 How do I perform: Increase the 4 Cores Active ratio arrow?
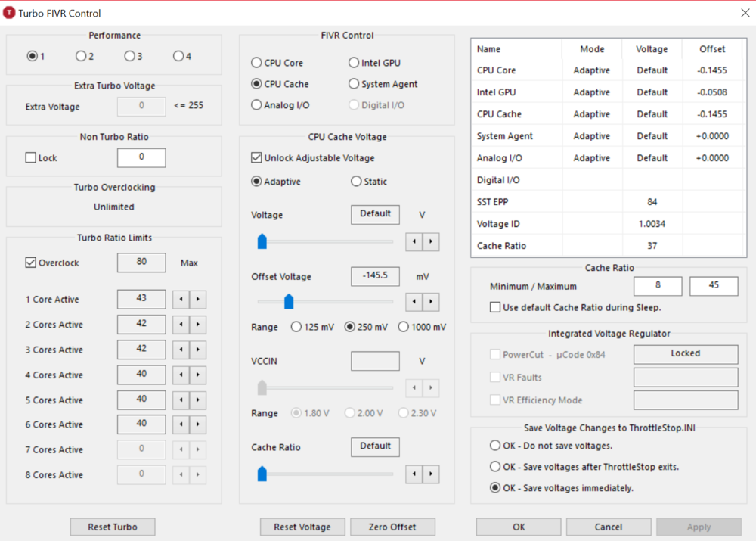[197, 375]
